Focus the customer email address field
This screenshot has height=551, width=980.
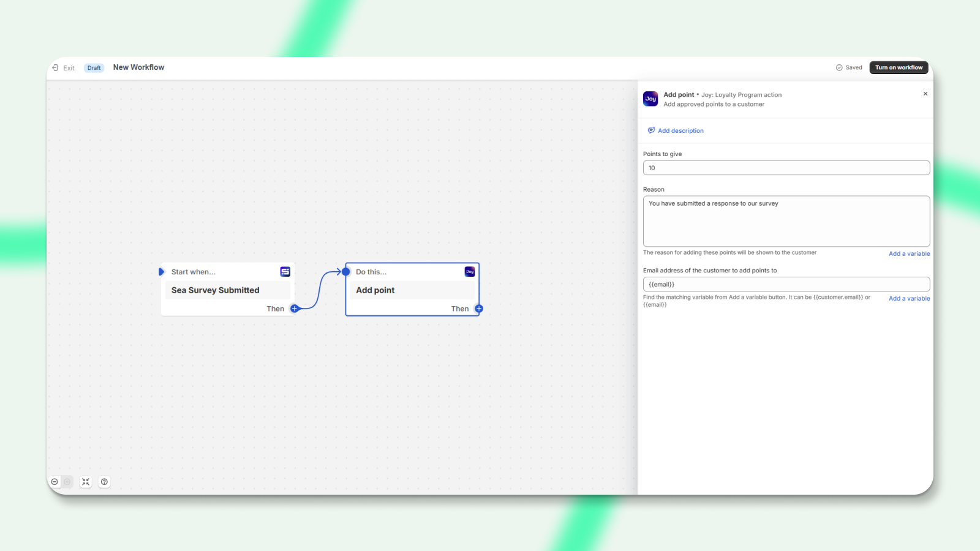tap(786, 285)
